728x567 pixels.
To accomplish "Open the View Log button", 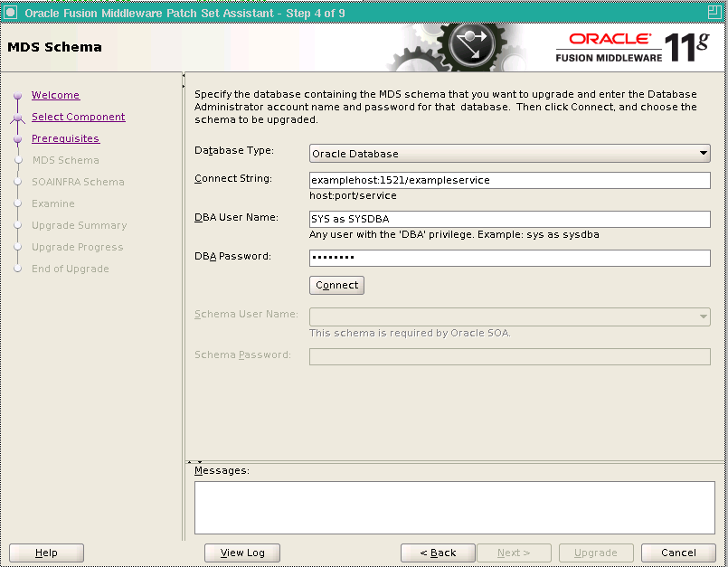I will [x=242, y=553].
